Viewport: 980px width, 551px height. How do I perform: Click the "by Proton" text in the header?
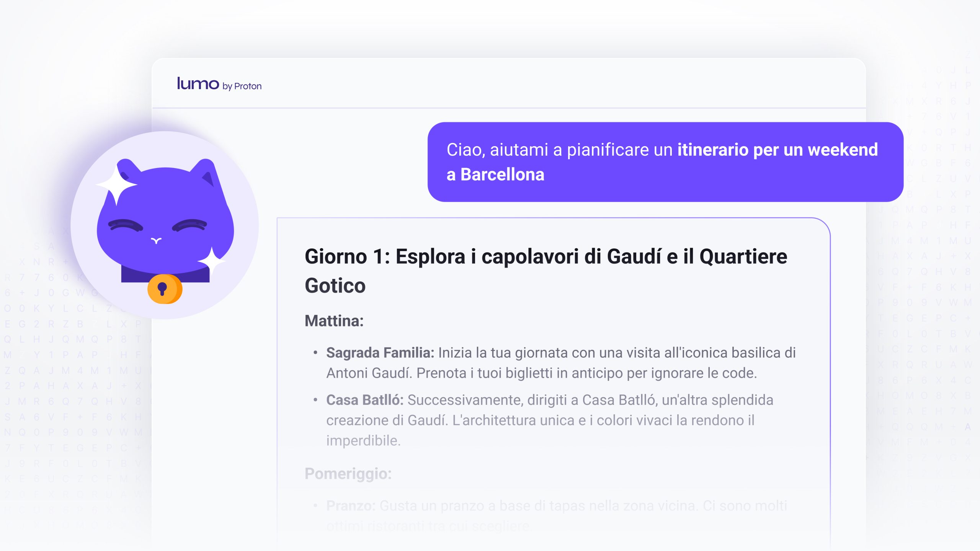coord(242,86)
